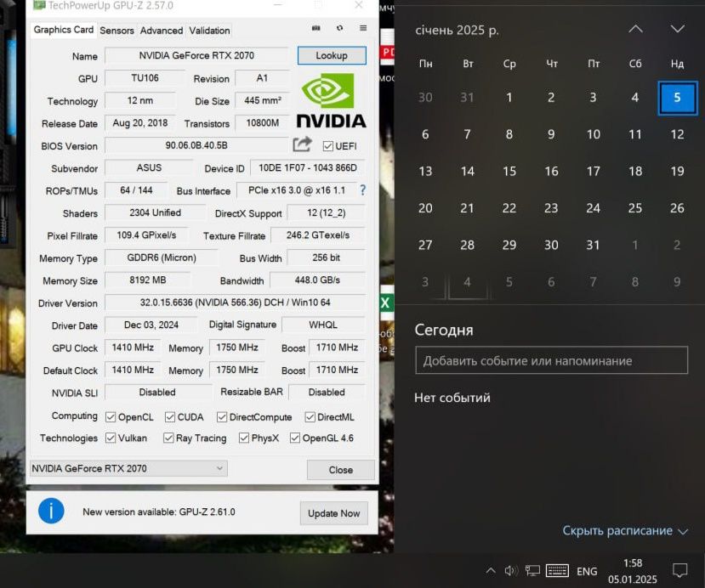The width and height of the screenshot is (705, 588).
Task: Click the GPU-Z screenshot camera icon
Action: click(x=316, y=28)
